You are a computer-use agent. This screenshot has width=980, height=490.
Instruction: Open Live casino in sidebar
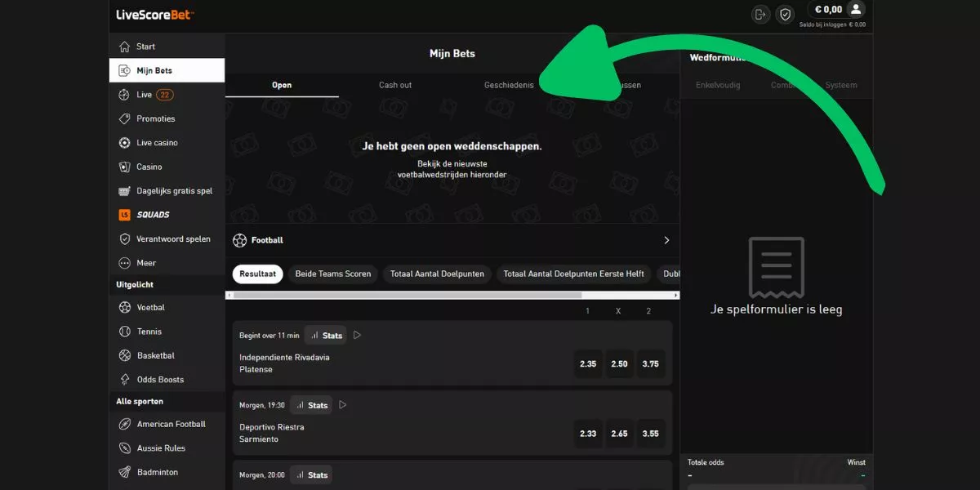pyautogui.click(x=167, y=143)
